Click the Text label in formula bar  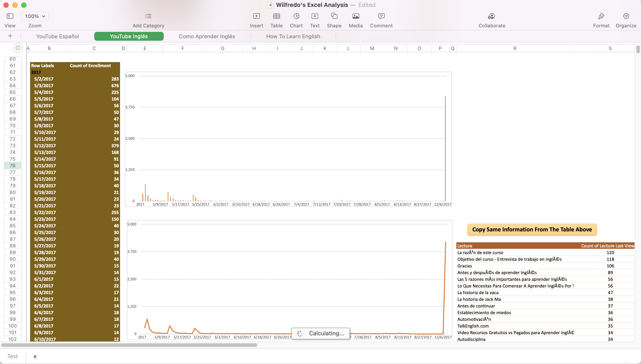point(12,356)
